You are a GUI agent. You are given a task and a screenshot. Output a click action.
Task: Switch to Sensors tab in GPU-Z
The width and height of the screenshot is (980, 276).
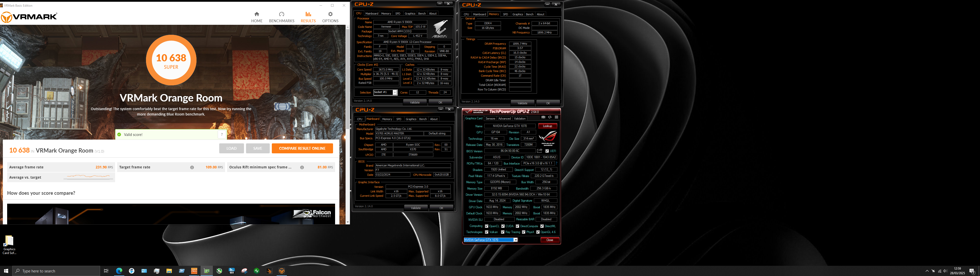(x=490, y=119)
